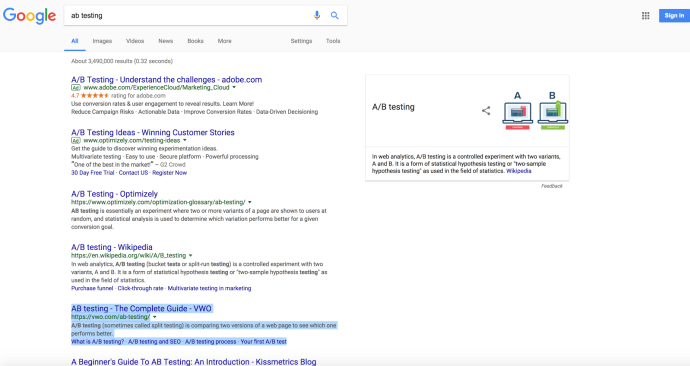Image resolution: width=690 pixels, height=366 pixels.
Task: Select the All results tab
Action: [75, 41]
